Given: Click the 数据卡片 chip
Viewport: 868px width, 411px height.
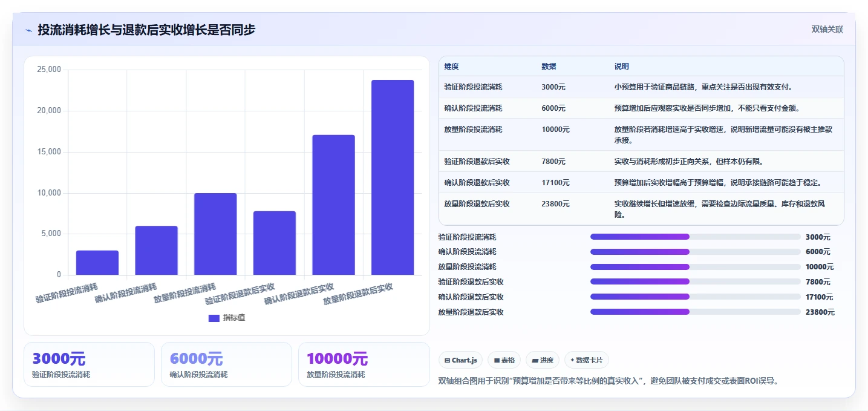Looking at the screenshot, I should (x=587, y=360).
